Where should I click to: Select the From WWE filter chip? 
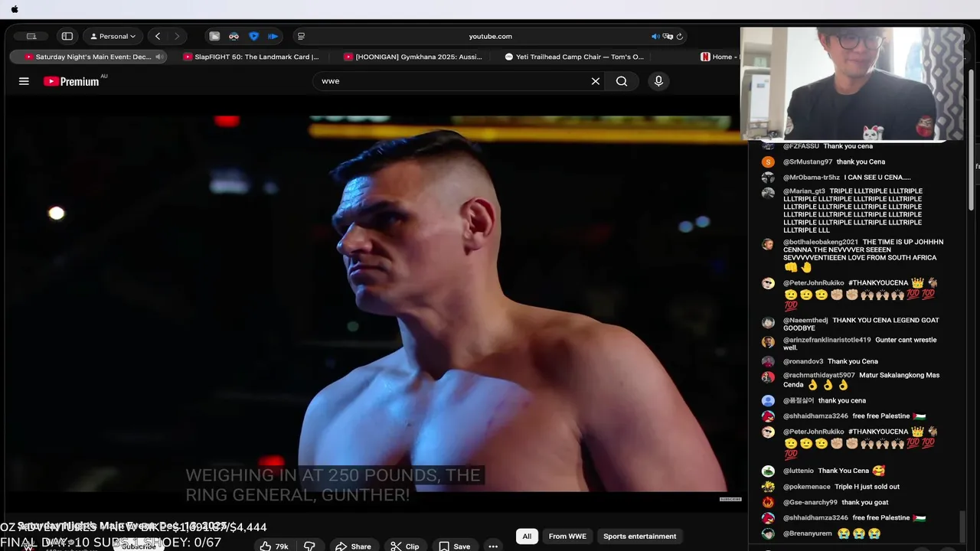tap(567, 536)
